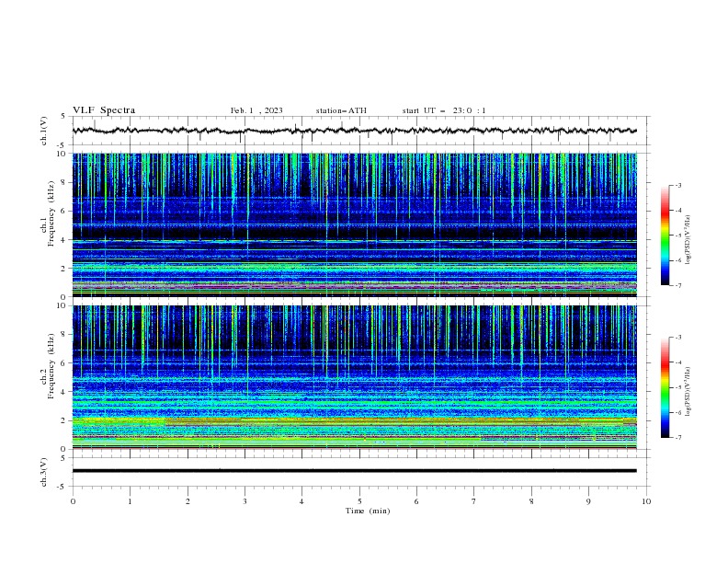
Task: Click time axis tick label "9"
Action: click(x=588, y=501)
